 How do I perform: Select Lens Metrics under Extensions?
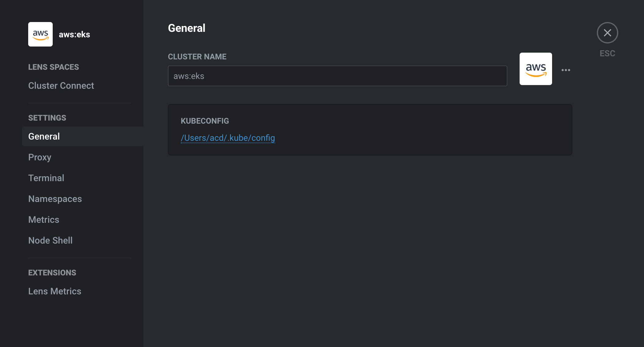(55, 291)
